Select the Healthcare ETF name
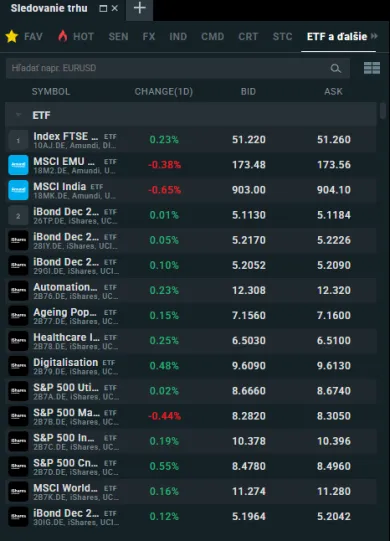The height and width of the screenshot is (541, 390). (x=67, y=337)
